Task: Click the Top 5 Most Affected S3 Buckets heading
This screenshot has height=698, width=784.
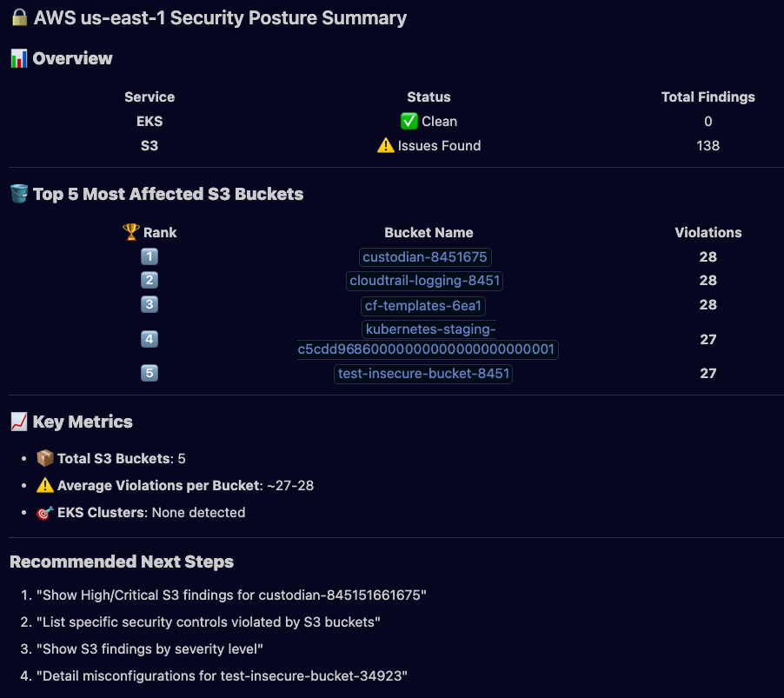Action: coord(168,194)
